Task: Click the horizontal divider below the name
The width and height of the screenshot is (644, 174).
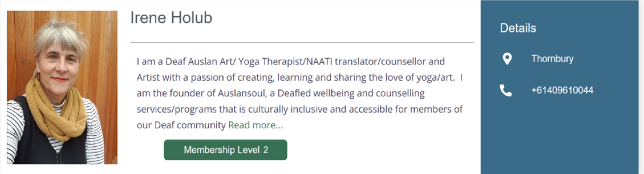Action: (x=302, y=42)
